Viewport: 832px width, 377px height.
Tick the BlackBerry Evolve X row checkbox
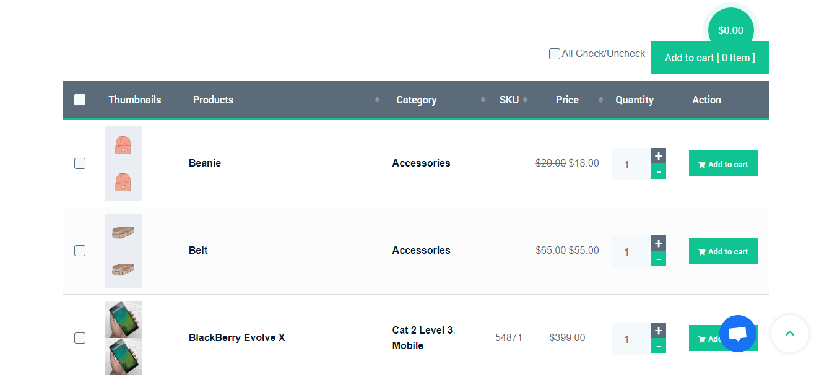point(79,338)
